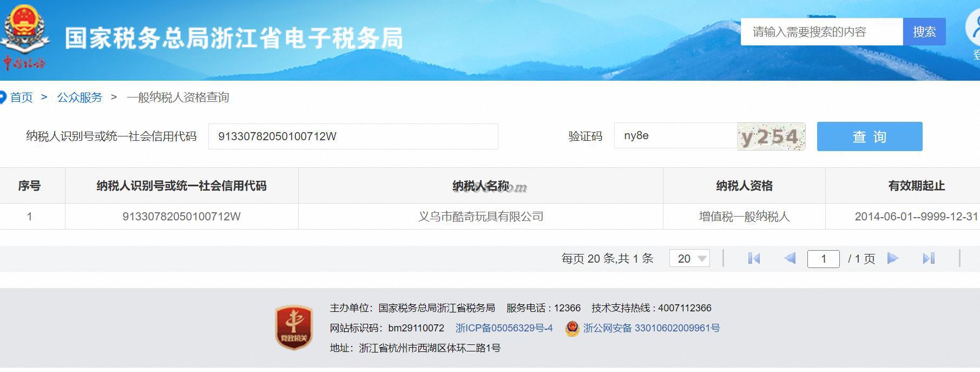Click the national tax emblem logo
The height and width of the screenshot is (372, 980).
click(24, 37)
